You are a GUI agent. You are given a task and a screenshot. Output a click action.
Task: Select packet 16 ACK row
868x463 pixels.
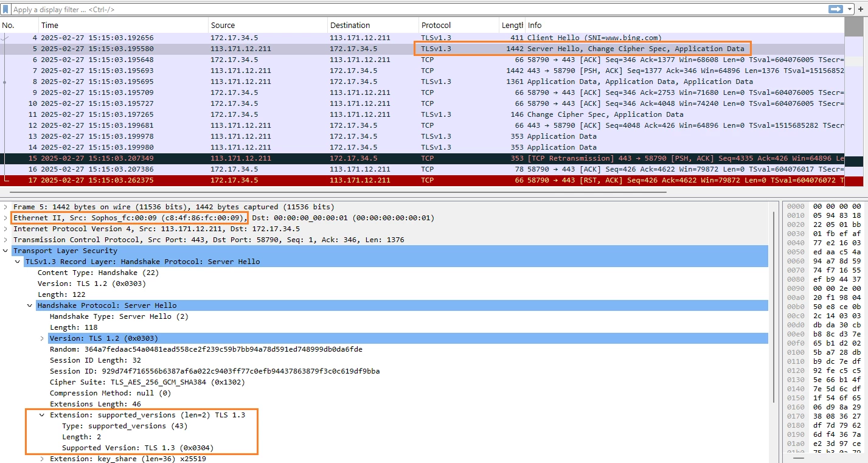pyautogui.click(x=422, y=169)
